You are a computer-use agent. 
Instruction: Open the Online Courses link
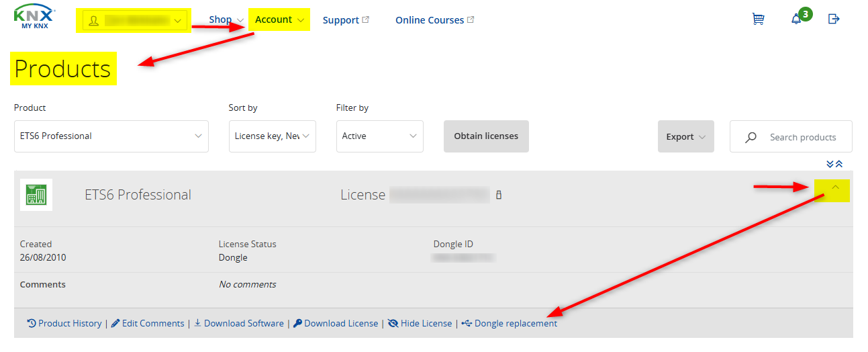(435, 20)
